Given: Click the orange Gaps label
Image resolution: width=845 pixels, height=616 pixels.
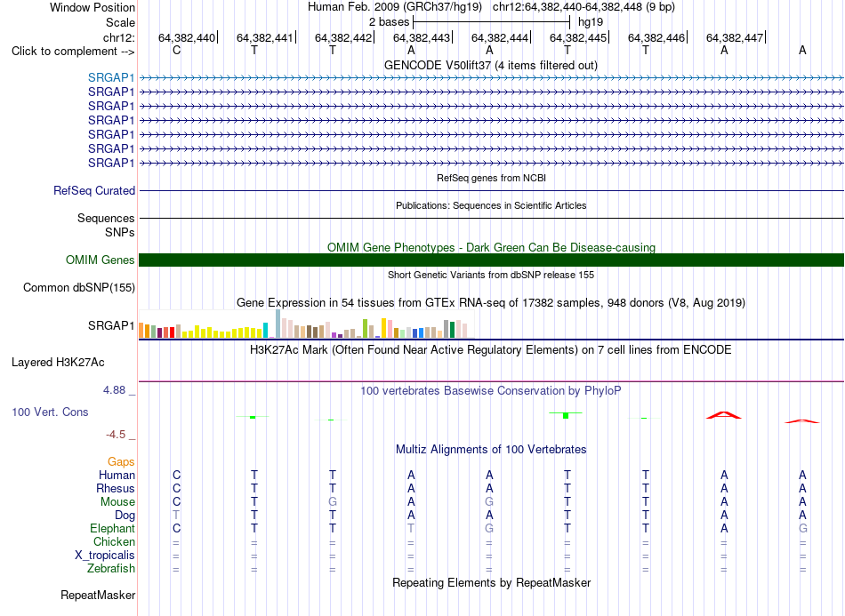Looking at the screenshot, I should [121, 462].
